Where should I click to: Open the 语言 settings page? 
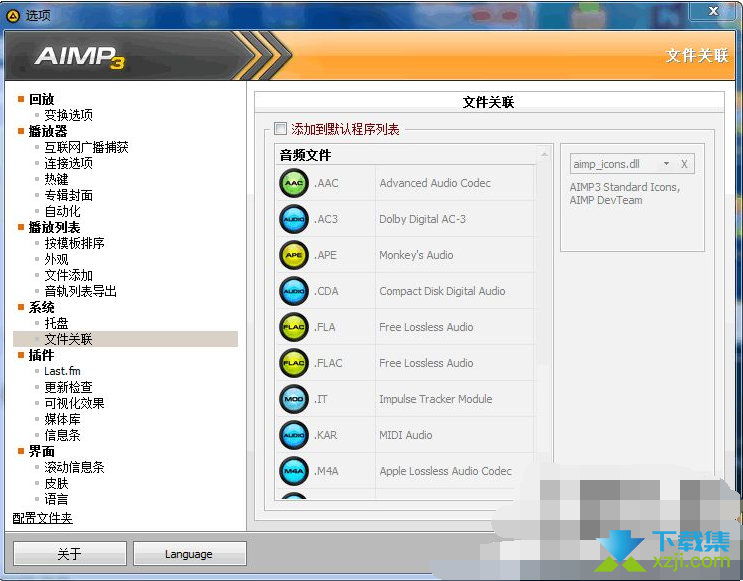[56, 499]
